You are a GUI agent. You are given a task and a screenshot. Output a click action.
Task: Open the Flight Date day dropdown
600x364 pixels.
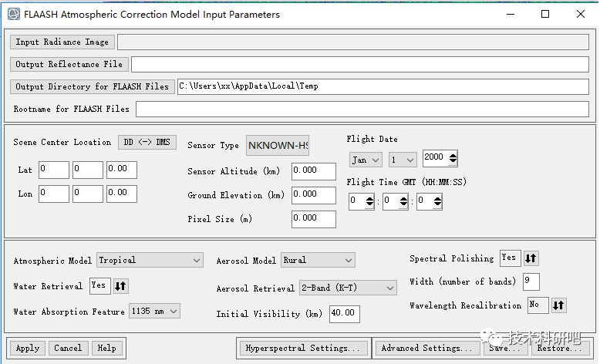403,160
